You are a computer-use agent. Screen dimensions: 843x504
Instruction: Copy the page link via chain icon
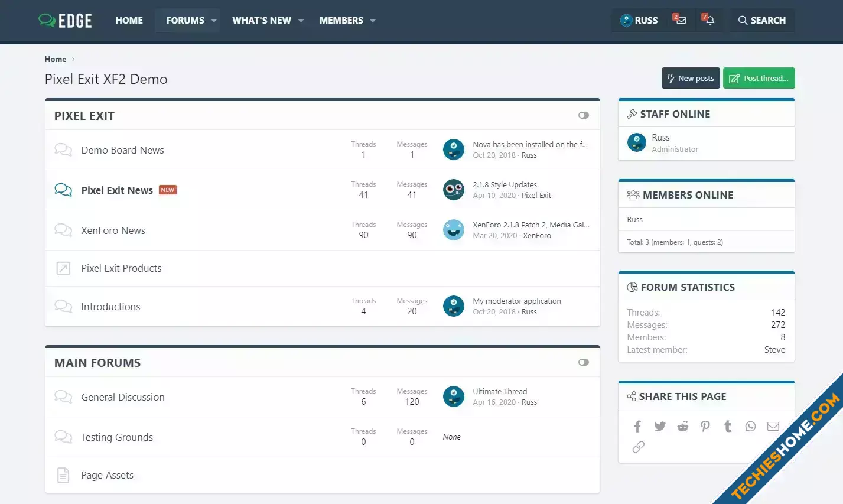639,447
